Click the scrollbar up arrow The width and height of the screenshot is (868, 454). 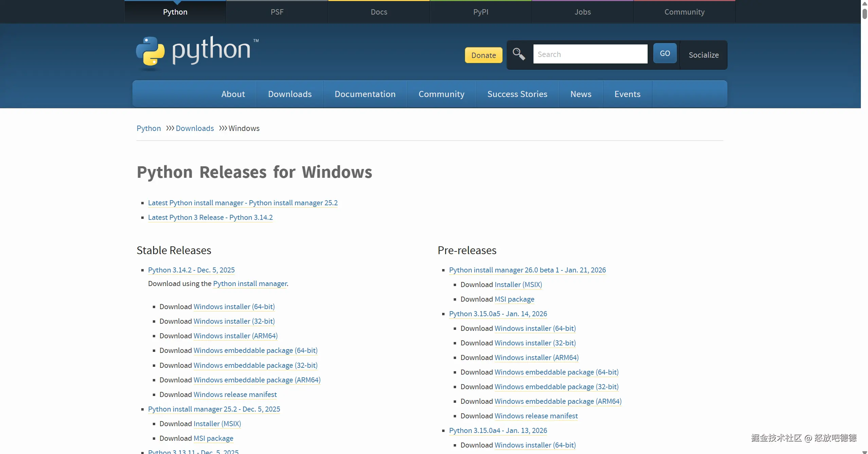[864, 3]
